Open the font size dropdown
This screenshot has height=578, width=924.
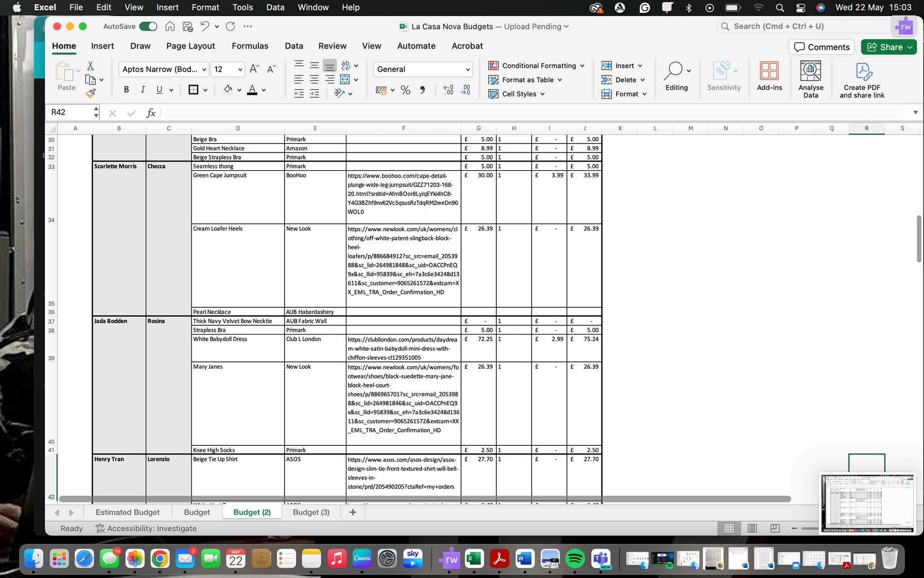point(240,69)
